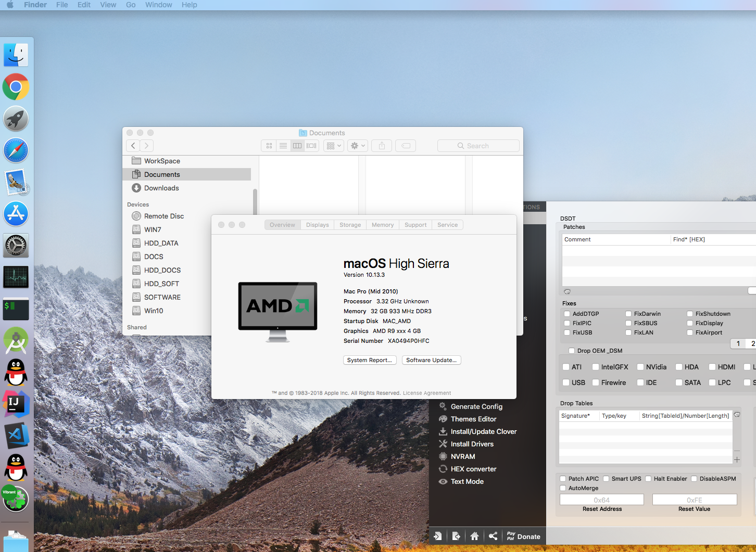756x552 pixels.
Task: Switch to the Storage tab
Action: (x=350, y=225)
